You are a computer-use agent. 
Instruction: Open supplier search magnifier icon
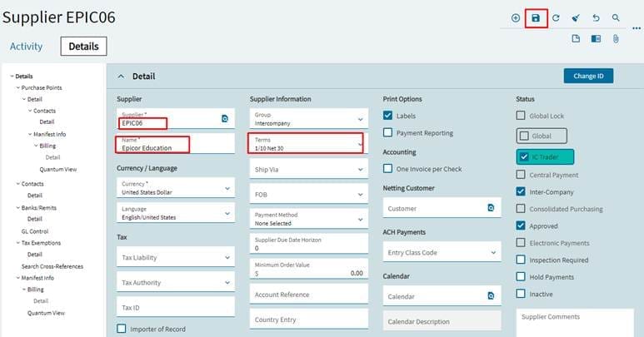click(x=616, y=18)
